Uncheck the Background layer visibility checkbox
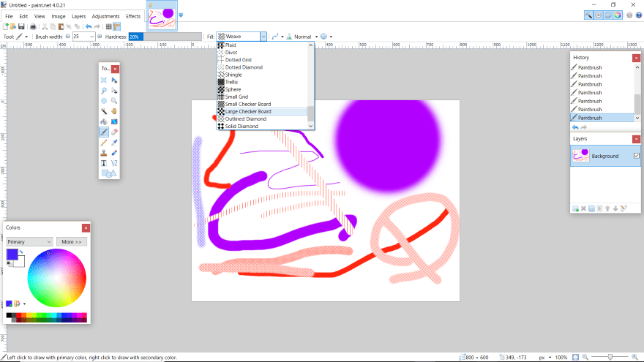644x362 pixels. coord(636,156)
